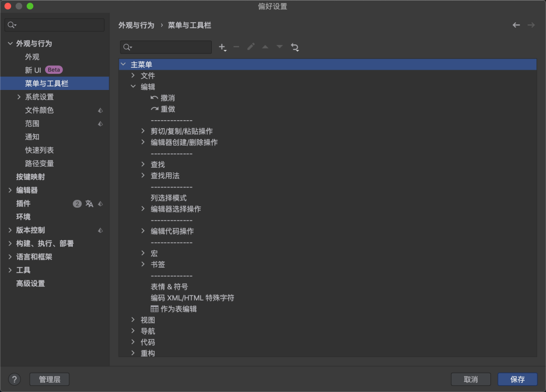Open the 新 UI settings page
Image resolution: width=546 pixels, height=392 pixels.
(x=33, y=70)
